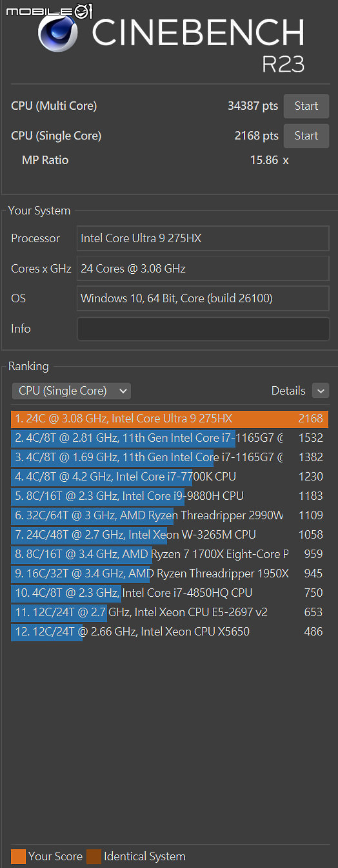The width and height of the screenshot is (338, 868).
Task: Select ranking entry 2 Core i7-1165G7 at 2.81 GHz
Action: coord(170,438)
